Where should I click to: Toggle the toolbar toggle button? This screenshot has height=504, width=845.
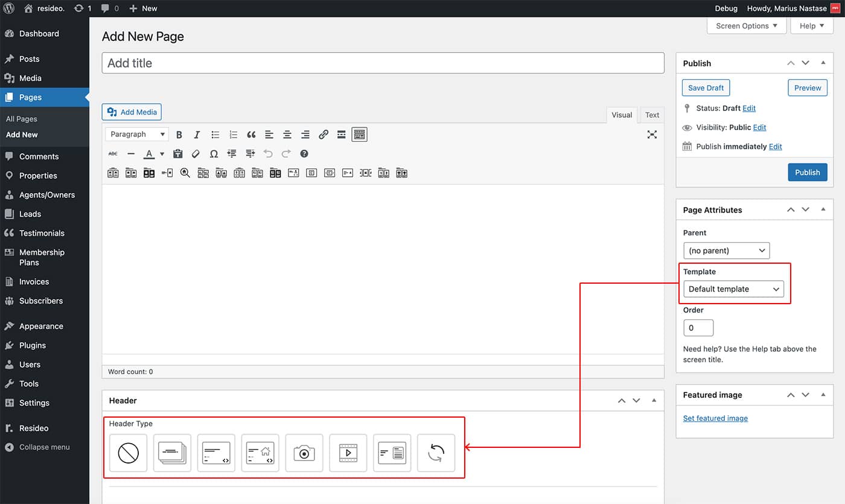[360, 135]
